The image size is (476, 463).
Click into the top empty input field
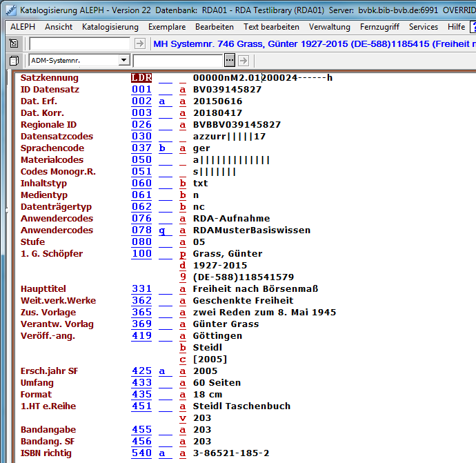point(79,43)
